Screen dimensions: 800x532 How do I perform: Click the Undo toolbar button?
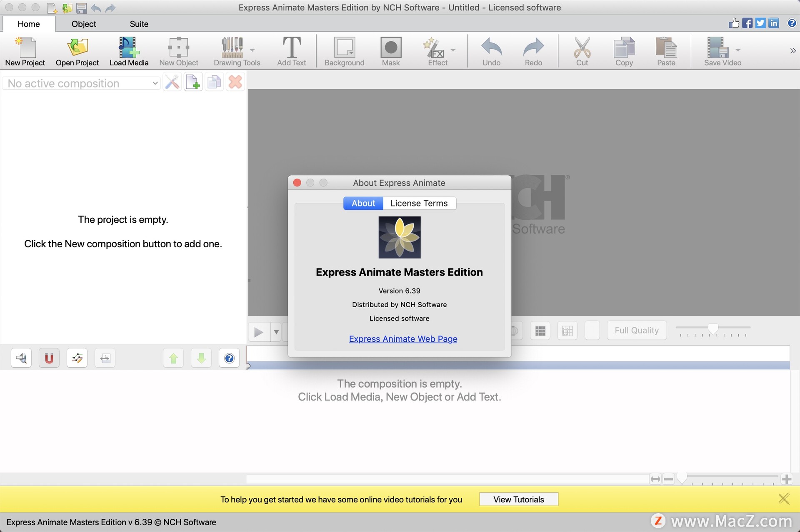tap(491, 51)
